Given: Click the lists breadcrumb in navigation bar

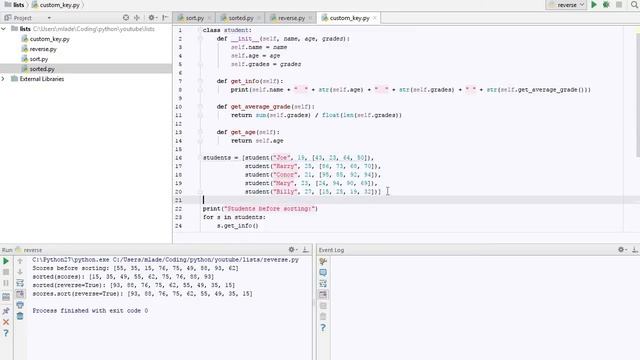Looking at the screenshot, I should [x=14, y=5].
